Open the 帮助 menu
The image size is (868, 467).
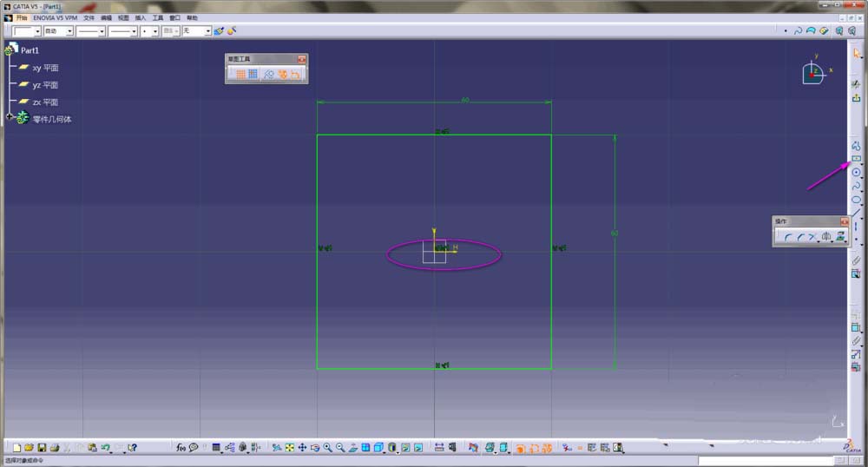click(x=192, y=18)
